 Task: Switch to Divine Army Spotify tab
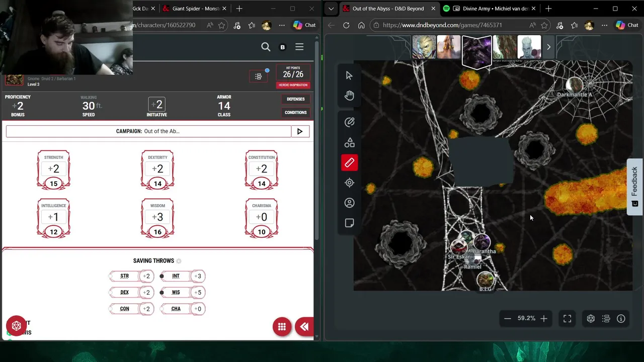(x=490, y=9)
